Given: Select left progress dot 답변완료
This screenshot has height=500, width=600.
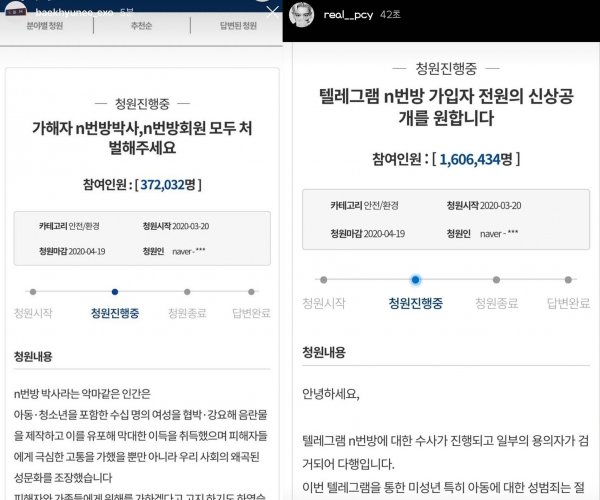Looking at the screenshot, I should click(x=251, y=292).
